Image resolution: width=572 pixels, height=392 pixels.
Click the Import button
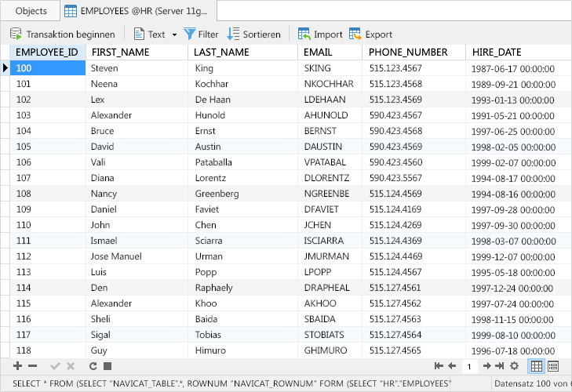320,34
